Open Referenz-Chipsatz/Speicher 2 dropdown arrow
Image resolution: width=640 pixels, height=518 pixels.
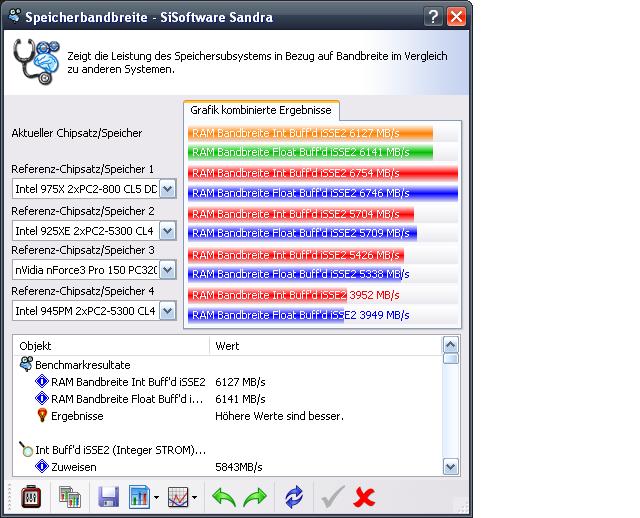coord(167,231)
